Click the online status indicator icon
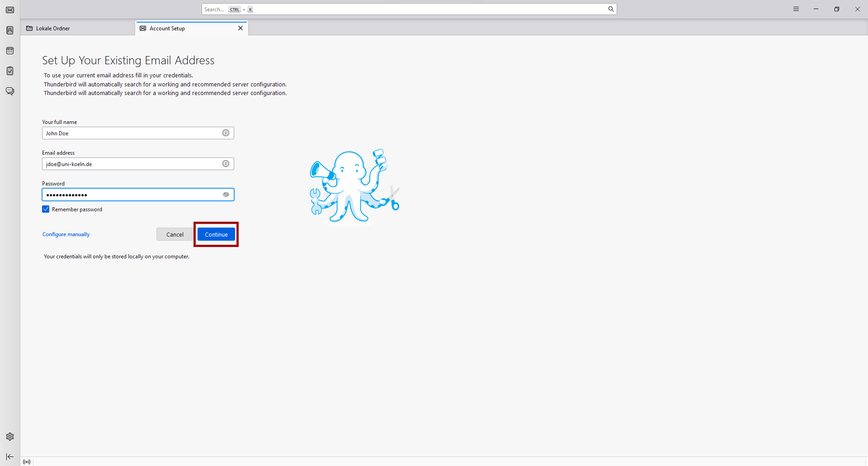 27,462
